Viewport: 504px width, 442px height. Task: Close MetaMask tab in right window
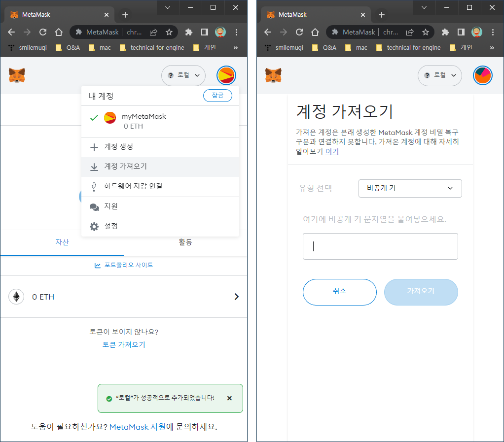[x=363, y=15]
